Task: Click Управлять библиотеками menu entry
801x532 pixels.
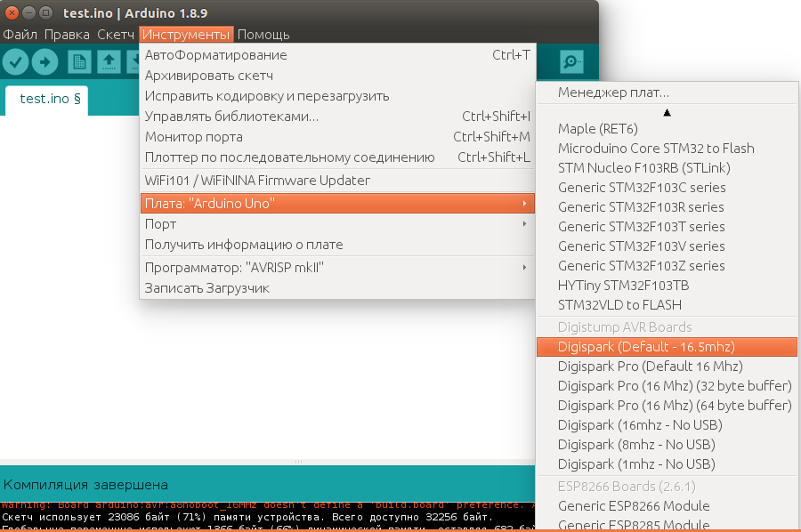Action: point(231,117)
